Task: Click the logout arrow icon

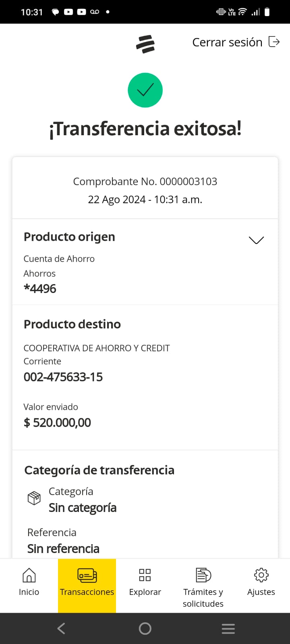Action: 274,42
